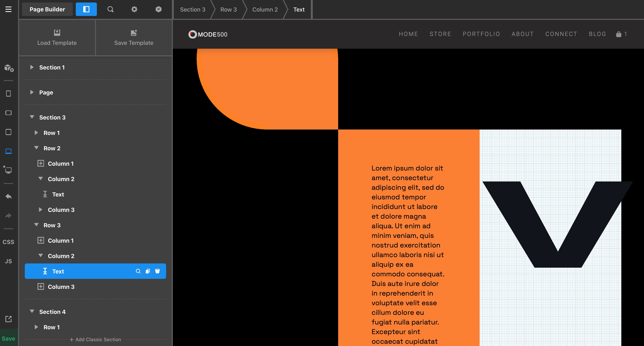The height and width of the screenshot is (346, 644).
Task: Click Add Classic Section link
Action: point(95,339)
